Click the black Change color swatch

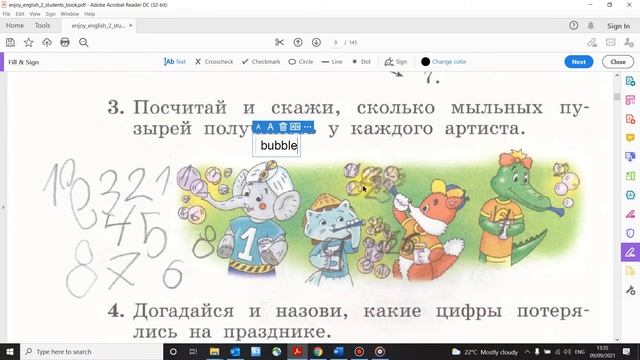pyautogui.click(x=425, y=62)
